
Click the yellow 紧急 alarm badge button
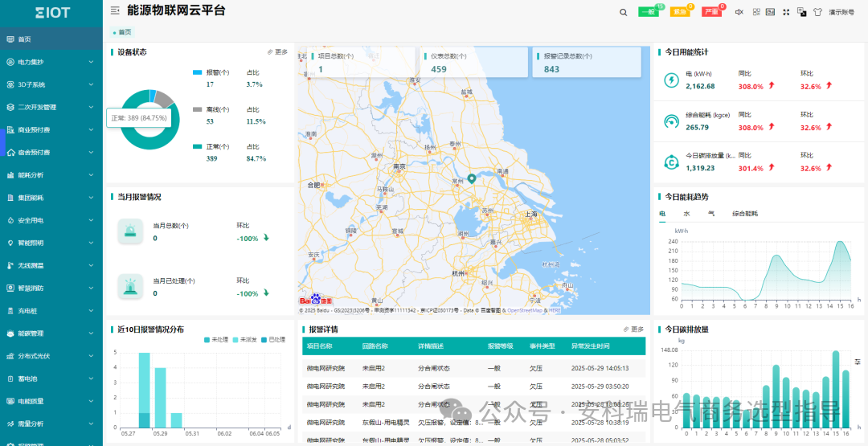(x=680, y=11)
